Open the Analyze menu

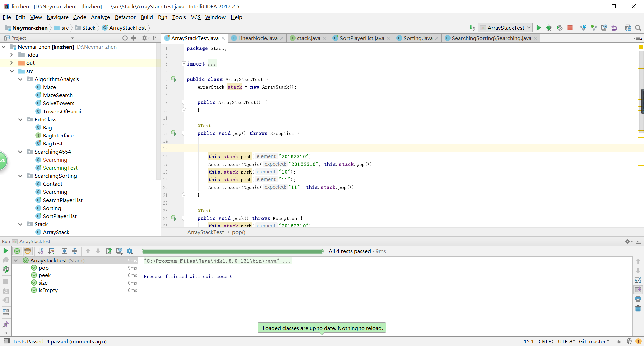click(100, 17)
